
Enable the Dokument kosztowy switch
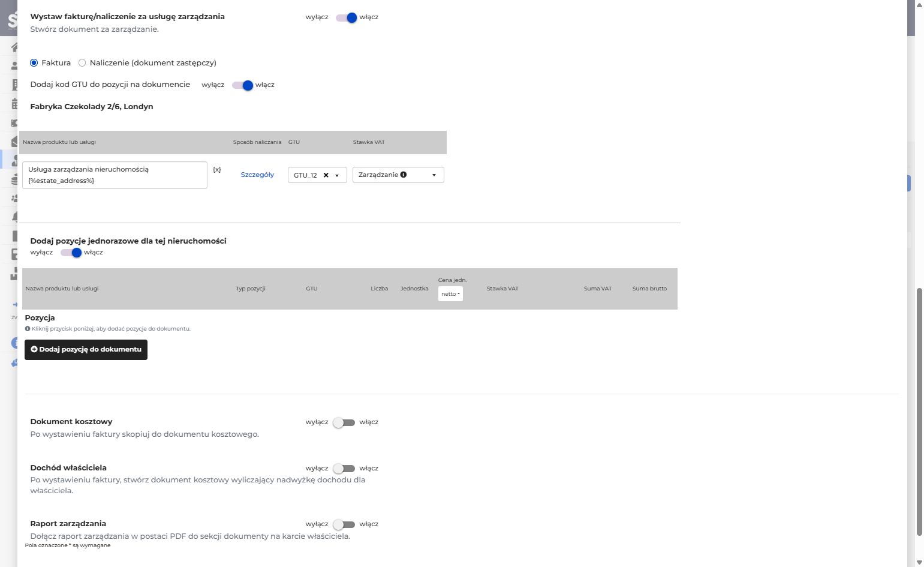click(x=344, y=422)
